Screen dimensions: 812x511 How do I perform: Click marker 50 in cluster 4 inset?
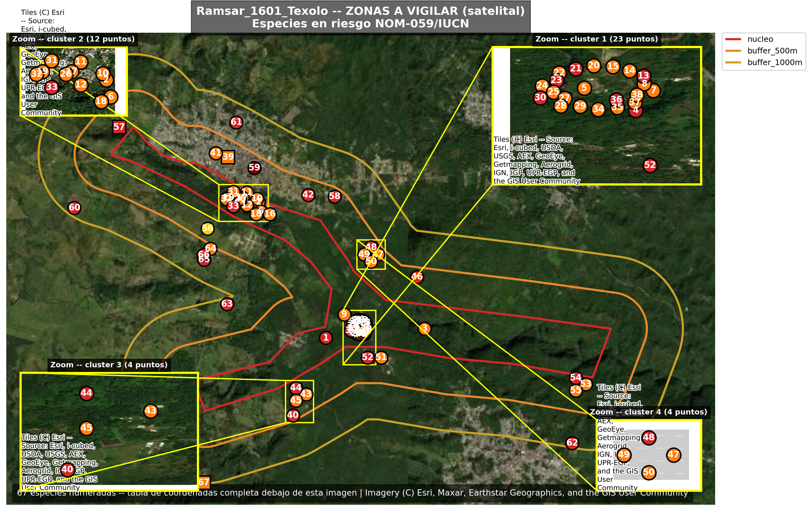click(x=648, y=473)
